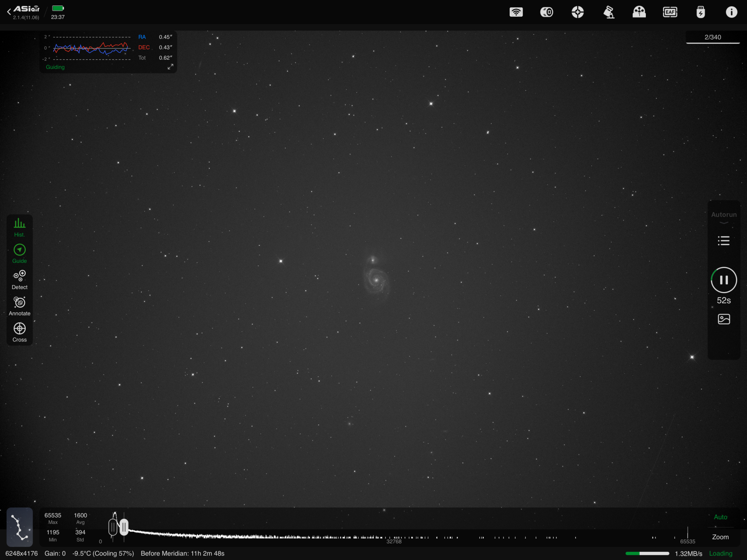747x560 pixels.
Task: Open the sky atlas constellation thumbnail
Action: (19, 527)
